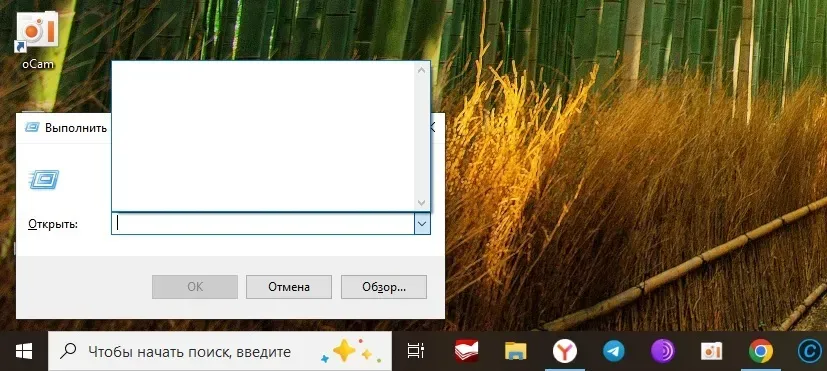Open oCam from the taskbar

(711, 351)
